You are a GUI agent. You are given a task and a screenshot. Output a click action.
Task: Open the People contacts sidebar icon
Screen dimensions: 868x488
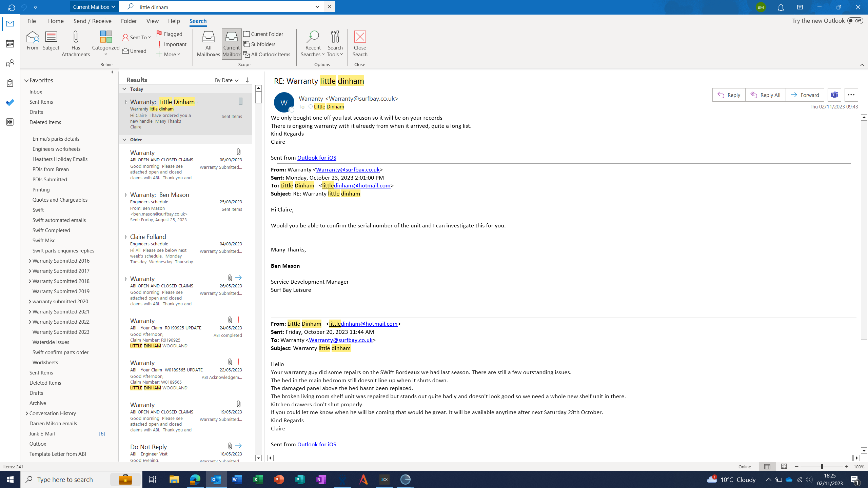pos(10,63)
